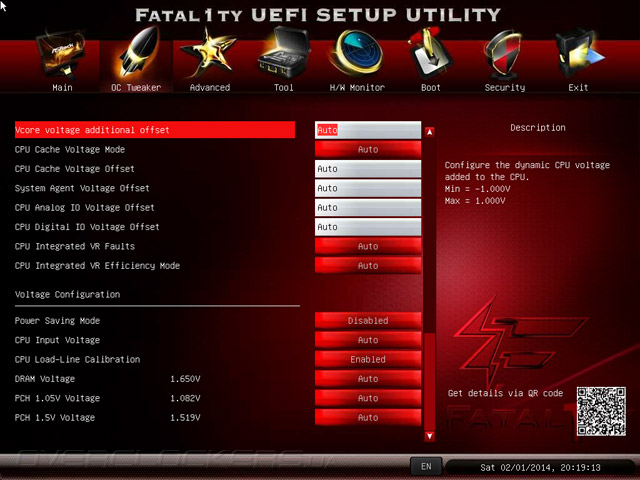Open the CPU Integrated VR Efficiency Mode selector
The image size is (640, 480).
click(368, 266)
